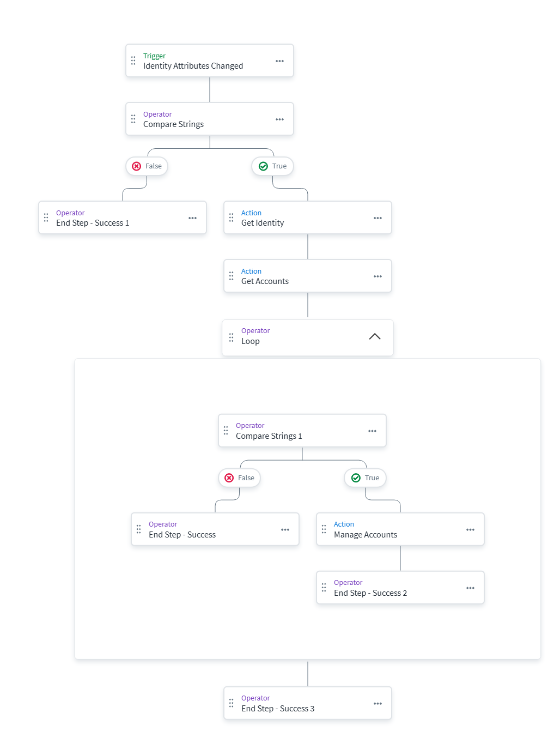Open options for Compare Strings 1 operator
Screen dimensions: 560x731
[372, 431]
